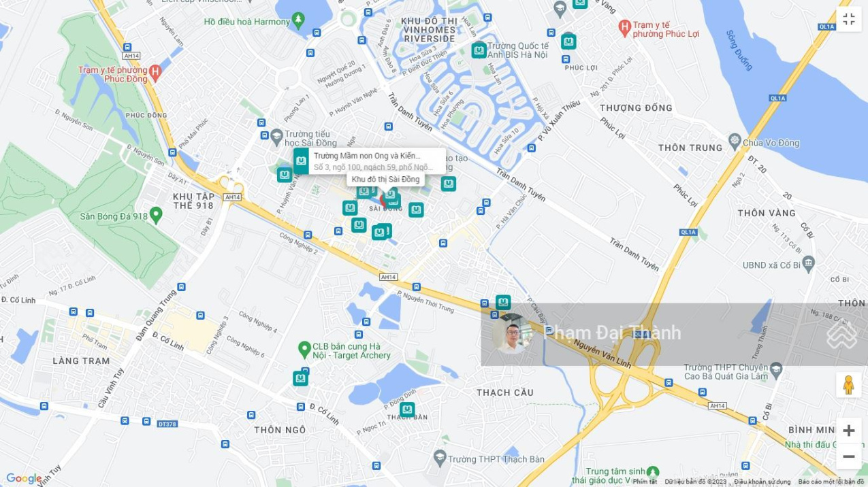Click the UBND xã Cổ Bi marker
The height and width of the screenshot is (487, 868).
pyautogui.click(x=808, y=264)
